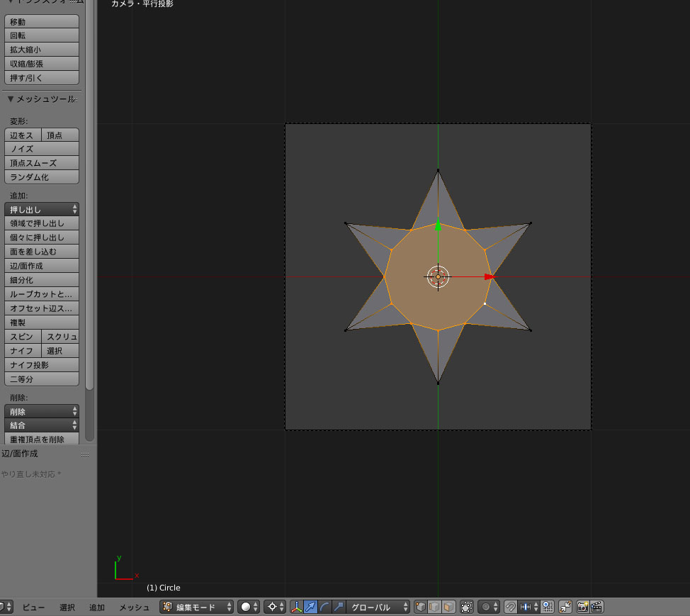The image size is (690, 616).
Task: Click the 拡大縮小 button
Action: point(42,50)
